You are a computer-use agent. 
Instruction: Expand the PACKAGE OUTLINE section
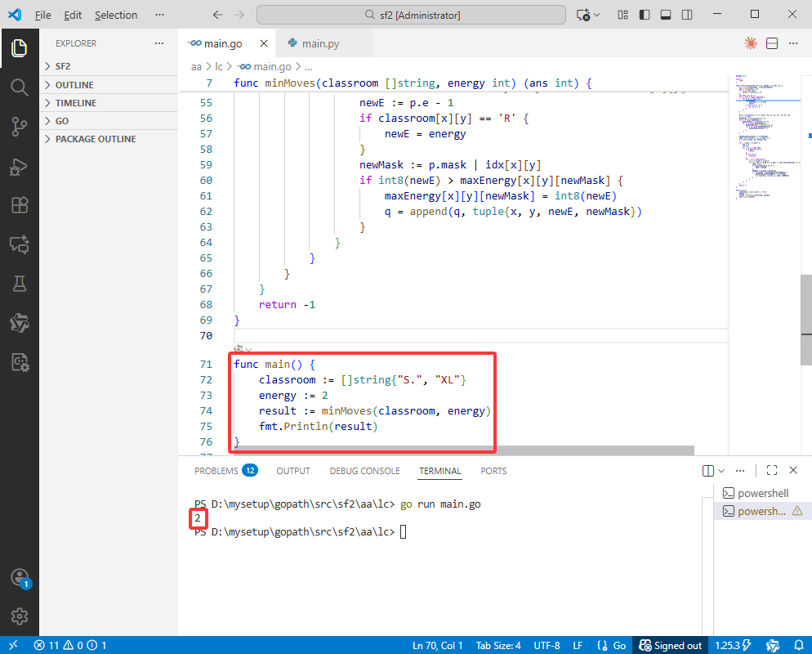pos(109,139)
